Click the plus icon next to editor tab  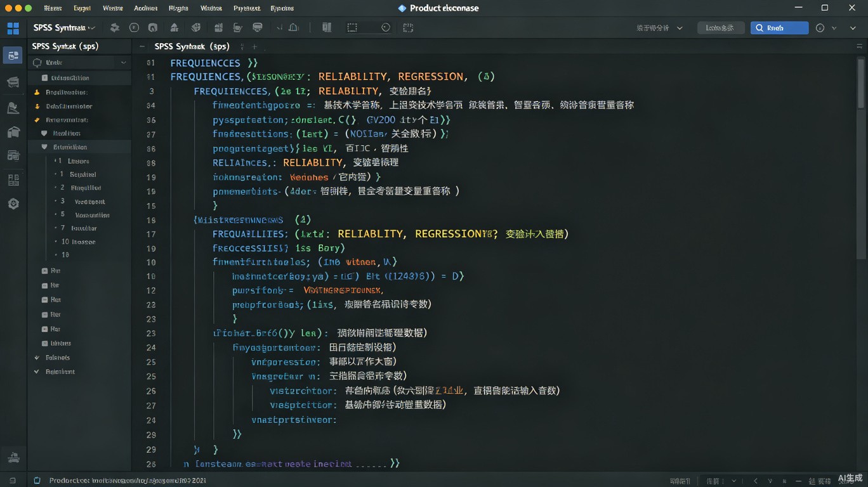[254, 47]
